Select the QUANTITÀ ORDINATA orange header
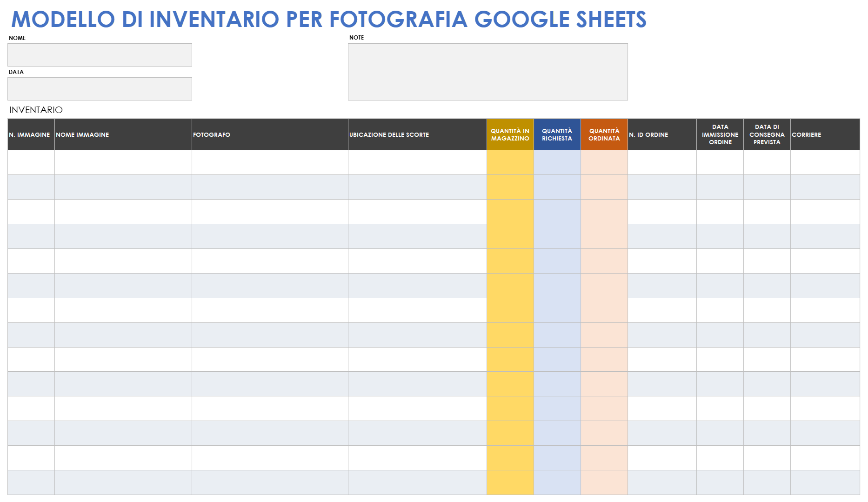 (604, 134)
